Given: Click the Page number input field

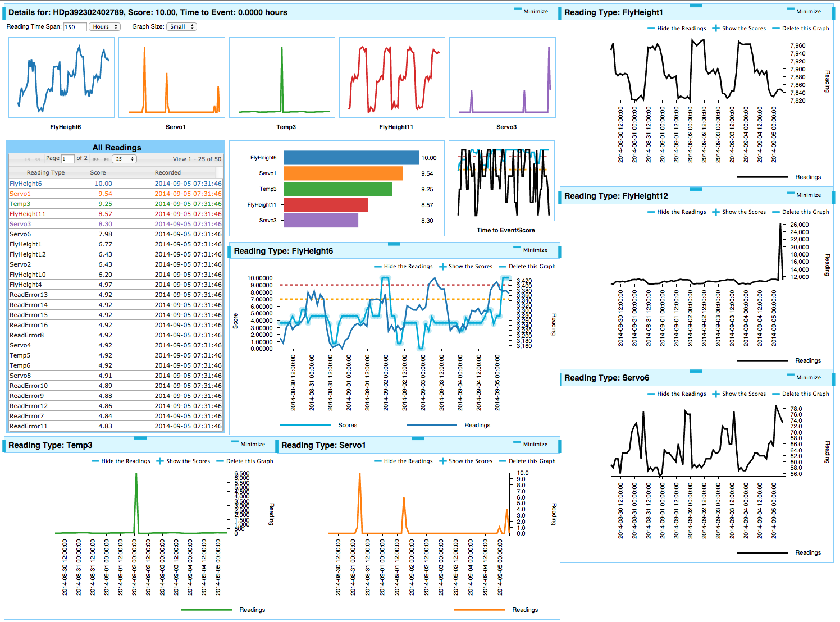Looking at the screenshot, I should coord(67,159).
